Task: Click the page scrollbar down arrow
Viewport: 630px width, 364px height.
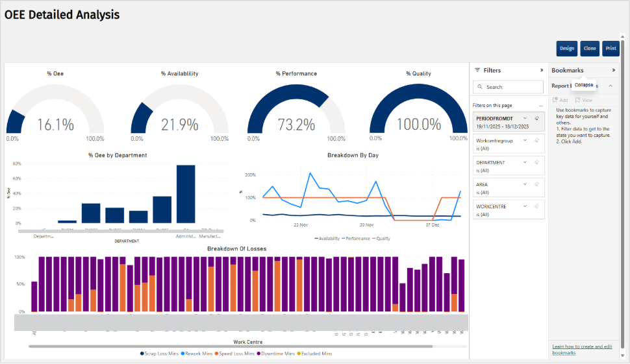Action: point(623,356)
